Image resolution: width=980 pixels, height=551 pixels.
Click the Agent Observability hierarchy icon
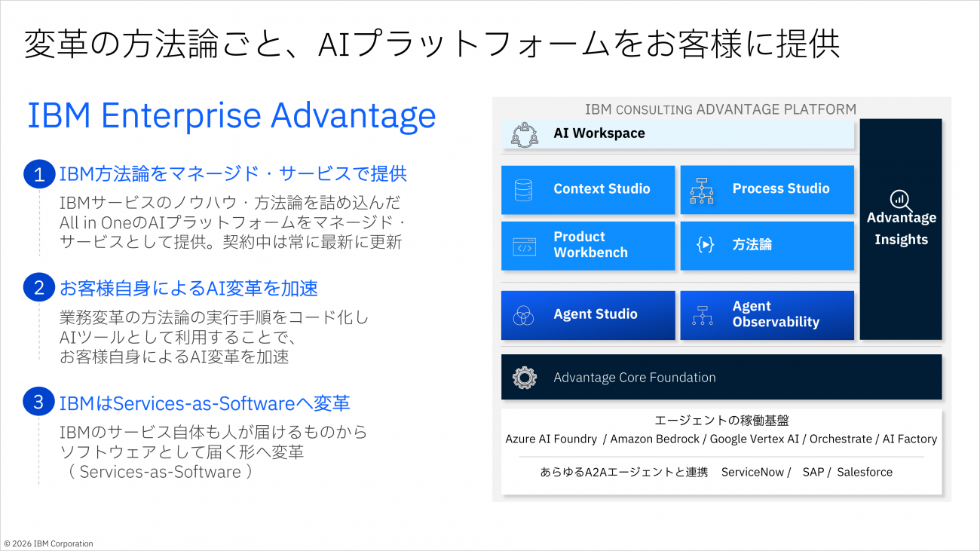[702, 316]
